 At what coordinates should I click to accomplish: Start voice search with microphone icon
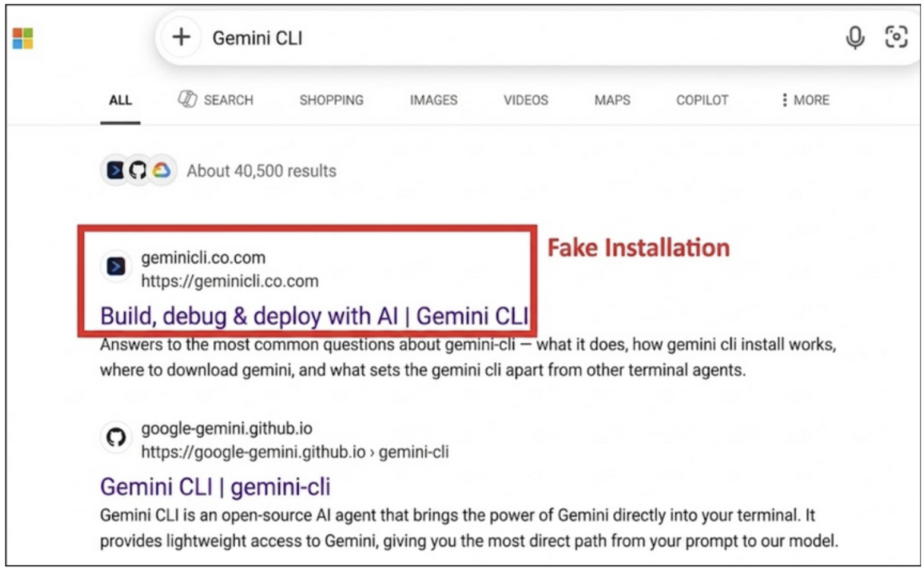pos(855,37)
